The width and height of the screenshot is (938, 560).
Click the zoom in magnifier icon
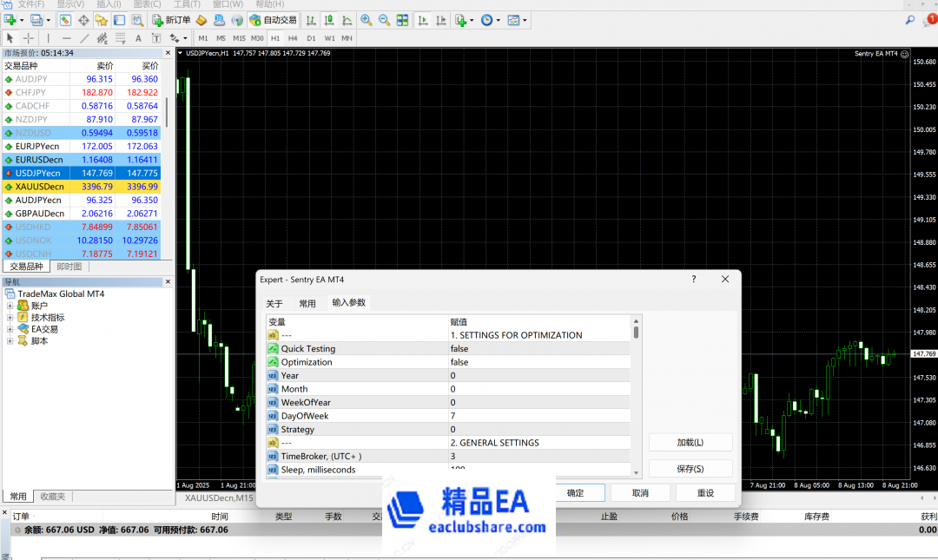pos(367,20)
